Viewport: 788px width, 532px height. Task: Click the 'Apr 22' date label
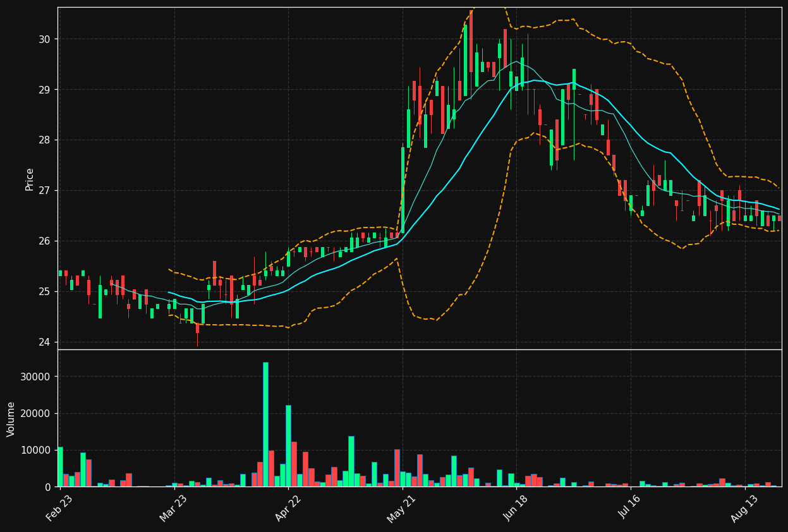tap(288, 509)
